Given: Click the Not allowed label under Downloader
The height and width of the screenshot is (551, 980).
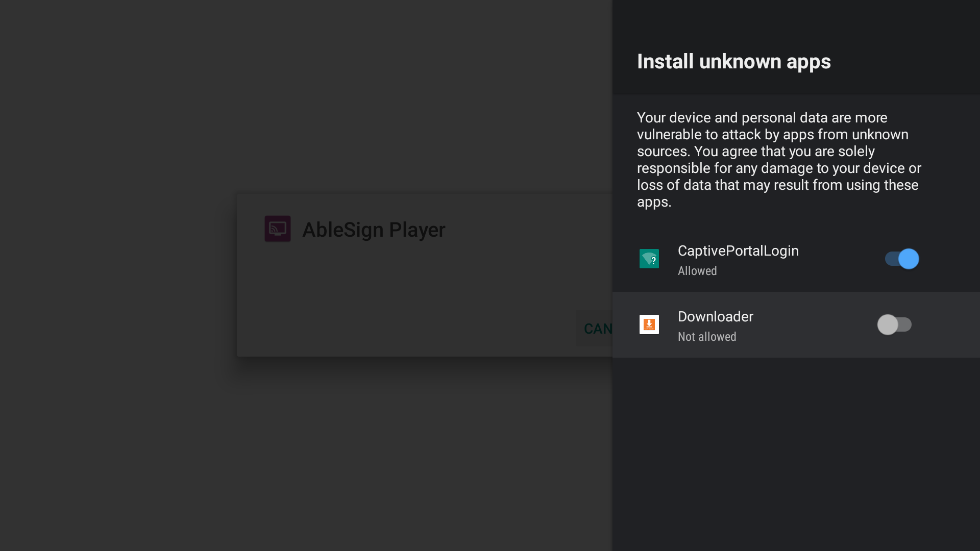Looking at the screenshot, I should click(706, 337).
